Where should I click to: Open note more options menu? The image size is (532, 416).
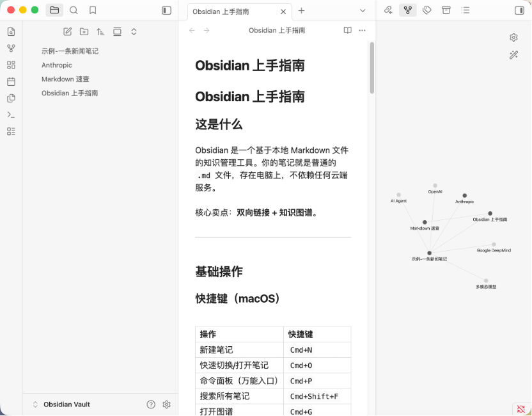(x=362, y=31)
